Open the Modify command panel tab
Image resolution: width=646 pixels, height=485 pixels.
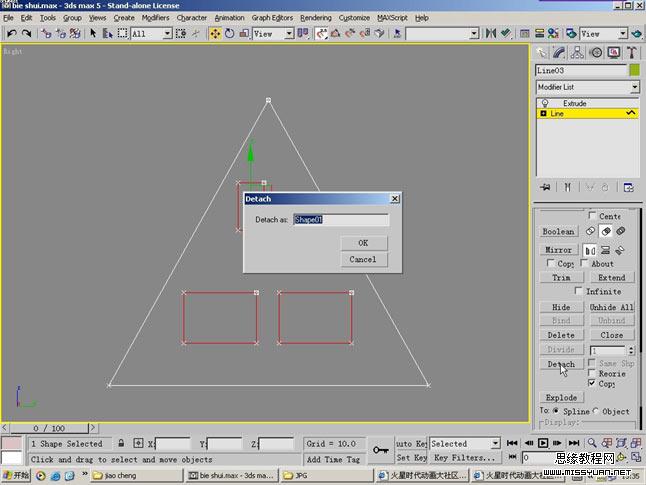coord(559,53)
